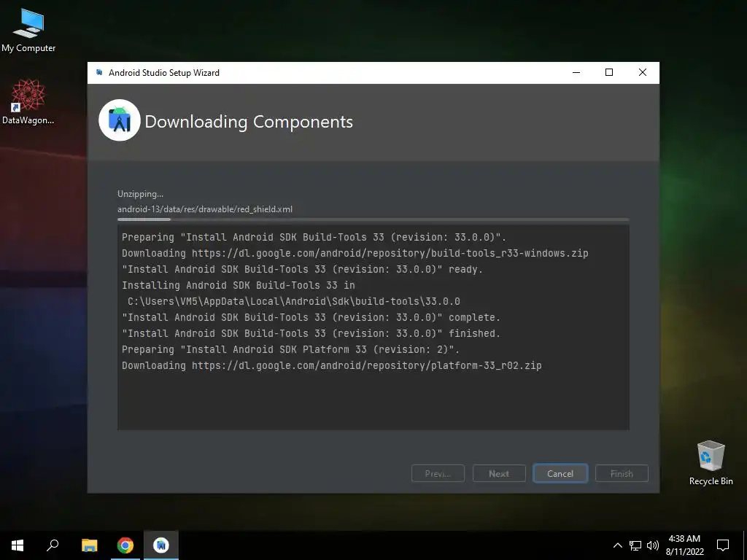Select the DataWagon desktop shortcut
747x560 pixels.
[x=28, y=102]
